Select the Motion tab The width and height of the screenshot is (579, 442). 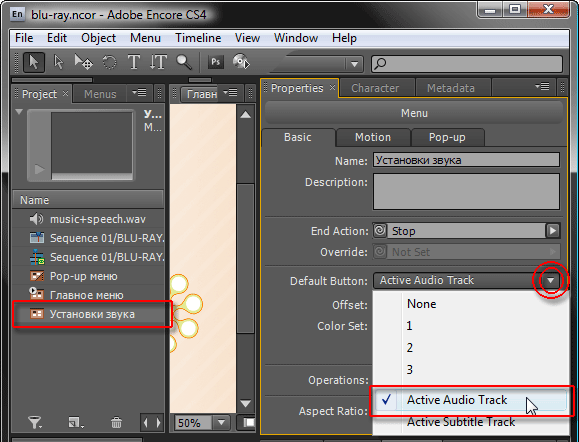373,137
